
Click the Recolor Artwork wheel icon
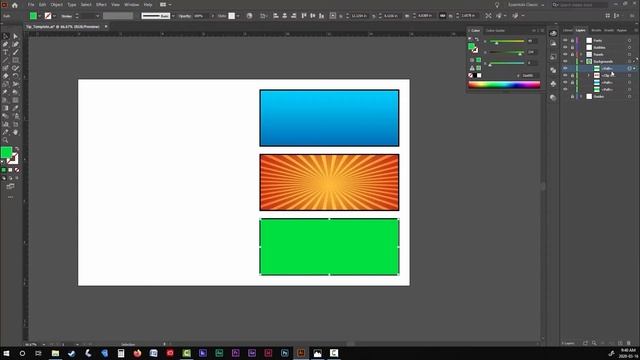point(249,16)
